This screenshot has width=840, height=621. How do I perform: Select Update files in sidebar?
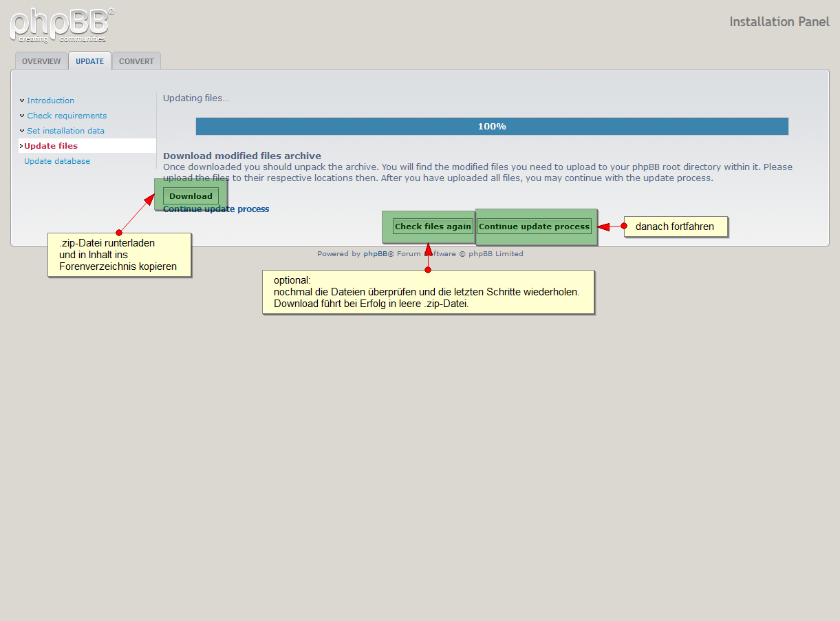pyautogui.click(x=51, y=146)
